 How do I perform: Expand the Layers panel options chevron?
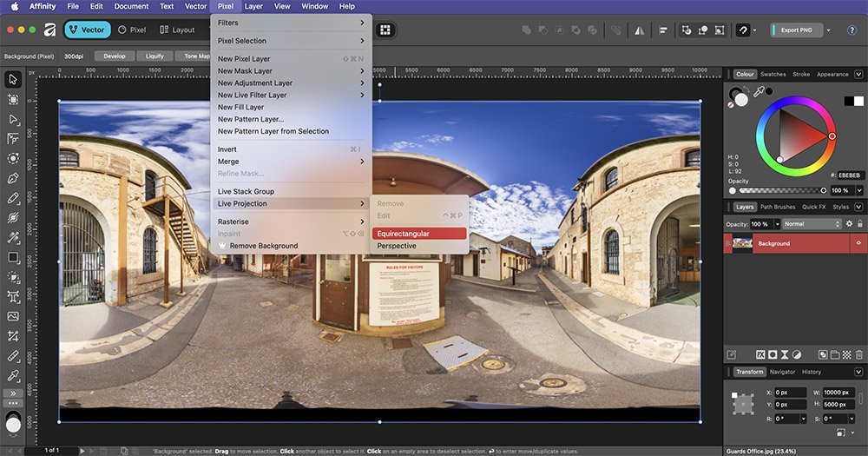click(858, 207)
